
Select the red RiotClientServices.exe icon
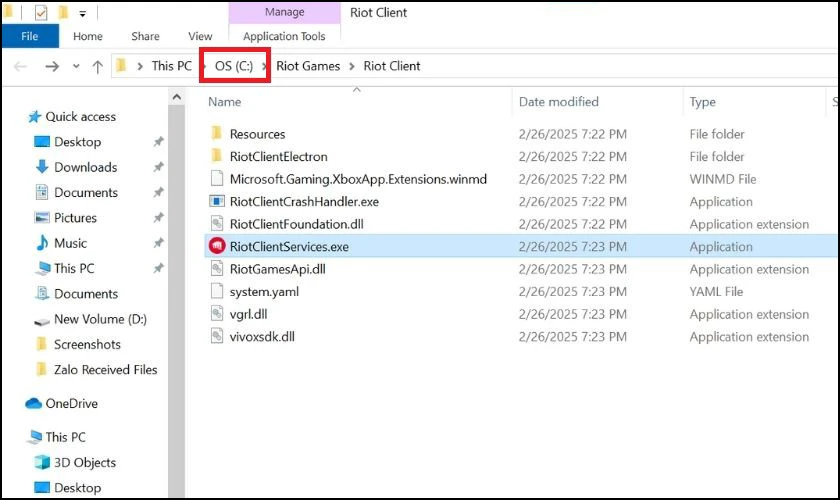click(x=216, y=246)
